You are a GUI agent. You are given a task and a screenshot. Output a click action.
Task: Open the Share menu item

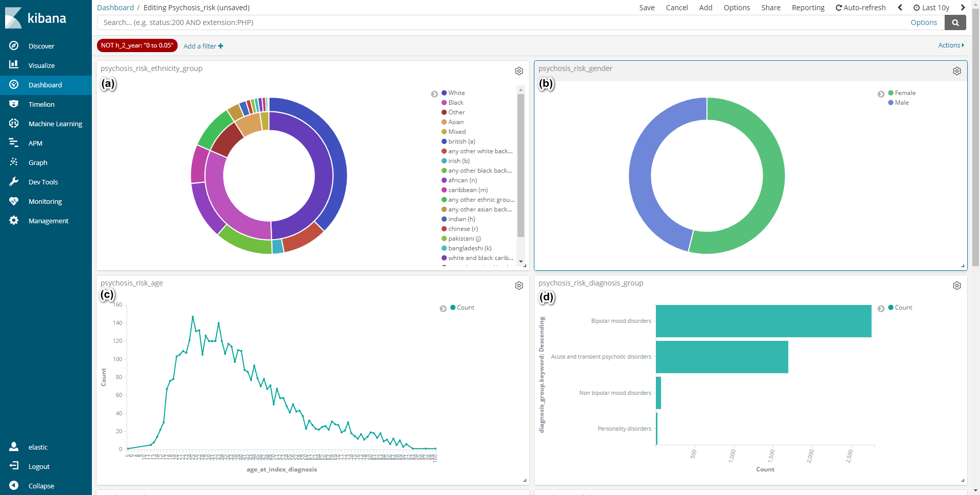pyautogui.click(x=771, y=8)
